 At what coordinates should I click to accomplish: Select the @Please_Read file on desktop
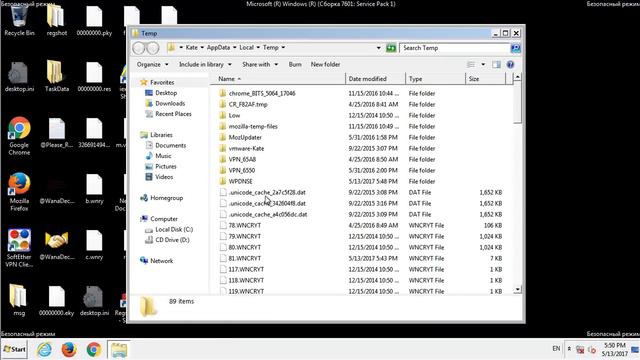point(57,133)
